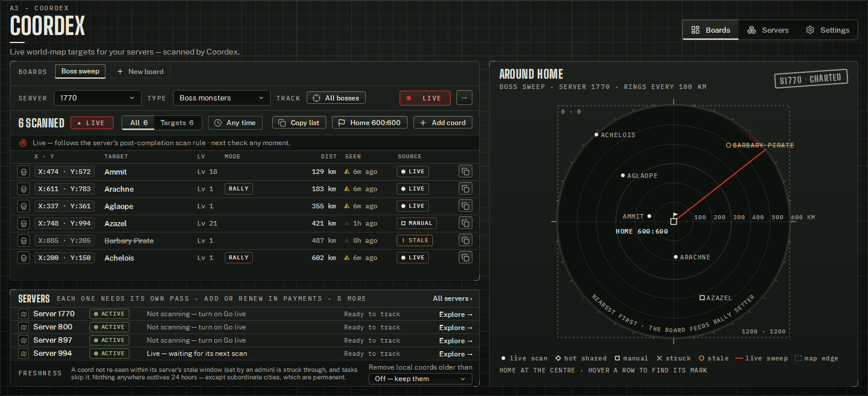Select Barbary Pirate stale marker on radar
Viewport: 868px width, 396px height.
pos(729,145)
